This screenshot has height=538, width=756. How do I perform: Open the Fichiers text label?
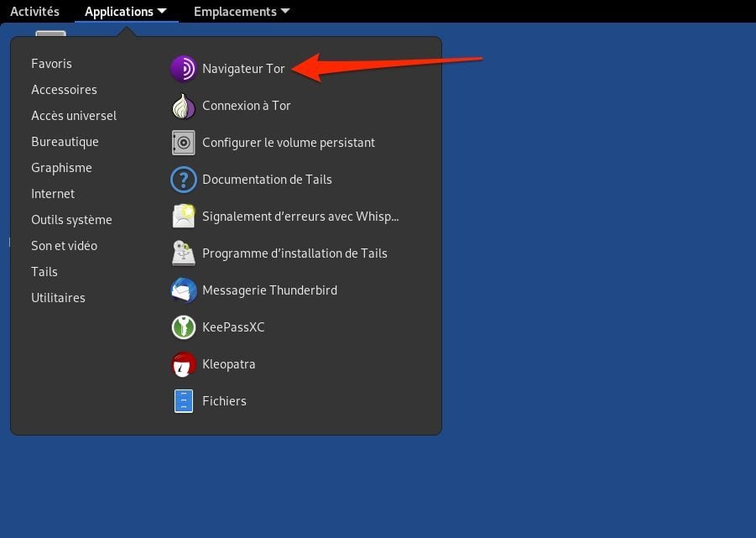[224, 401]
